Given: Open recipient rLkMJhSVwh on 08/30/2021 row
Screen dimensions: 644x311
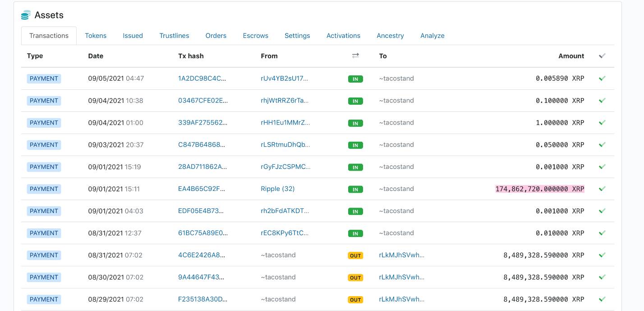Looking at the screenshot, I should pyautogui.click(x=401, y=278).
